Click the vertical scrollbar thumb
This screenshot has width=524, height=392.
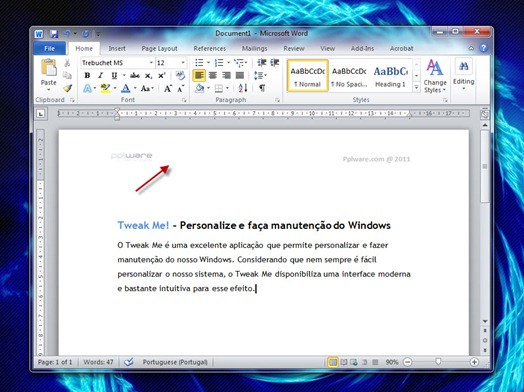(484, 166)
